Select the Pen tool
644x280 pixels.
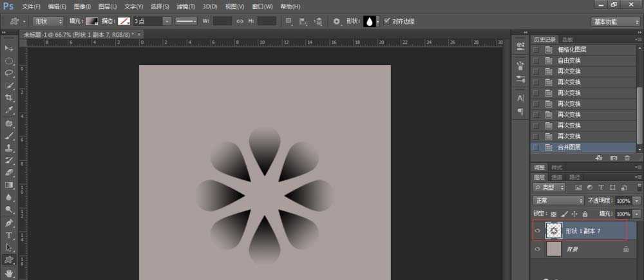[x=9, y=223]
